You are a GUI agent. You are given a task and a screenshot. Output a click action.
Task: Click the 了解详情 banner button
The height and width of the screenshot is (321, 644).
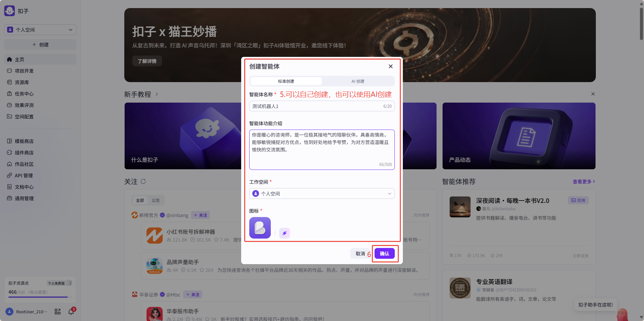147,61
